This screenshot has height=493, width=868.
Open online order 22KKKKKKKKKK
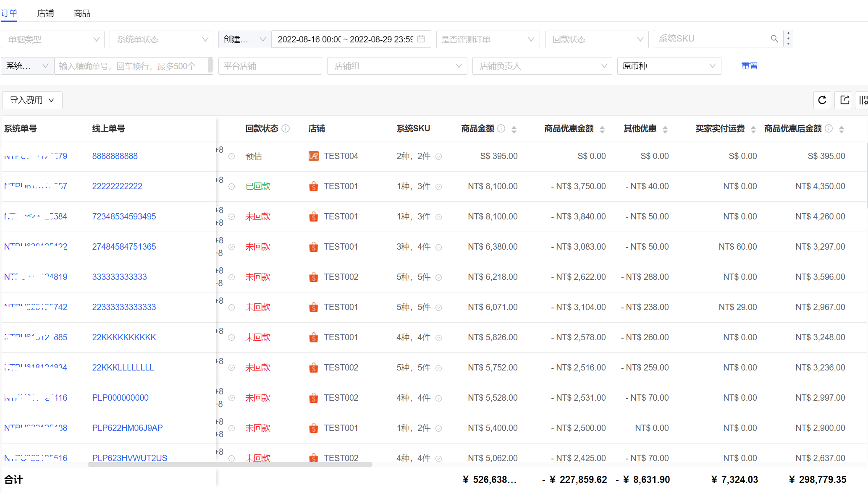[x=124, y=337]
